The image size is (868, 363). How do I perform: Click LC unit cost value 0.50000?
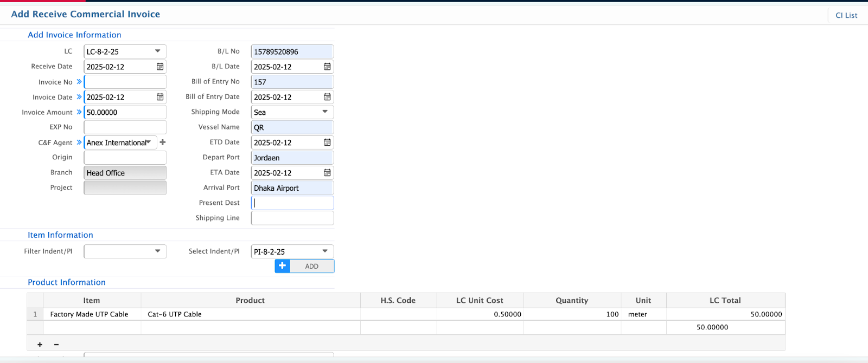click(x=480, y=314)
